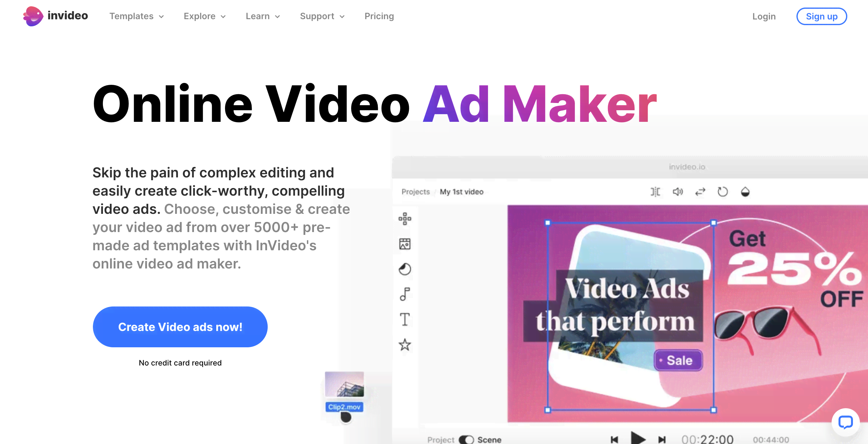Click the move/position tool icon
868x444 pixels.
tap(405, 219)
